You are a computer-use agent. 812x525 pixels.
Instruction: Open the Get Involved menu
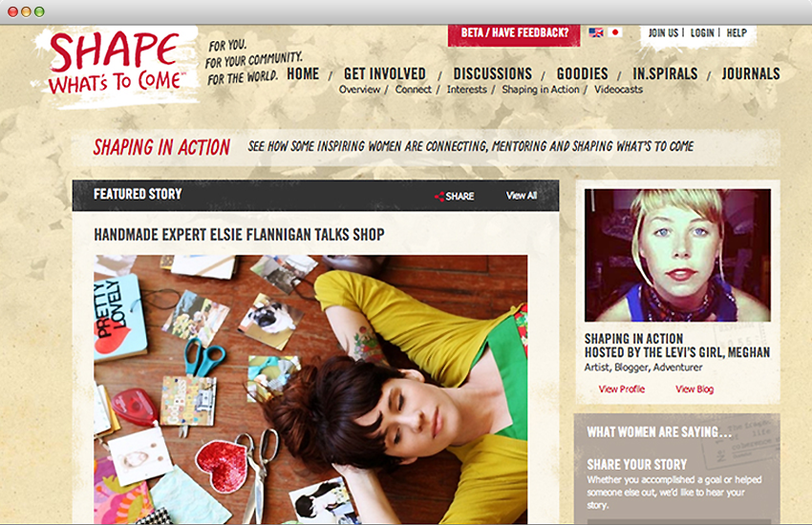385,73
